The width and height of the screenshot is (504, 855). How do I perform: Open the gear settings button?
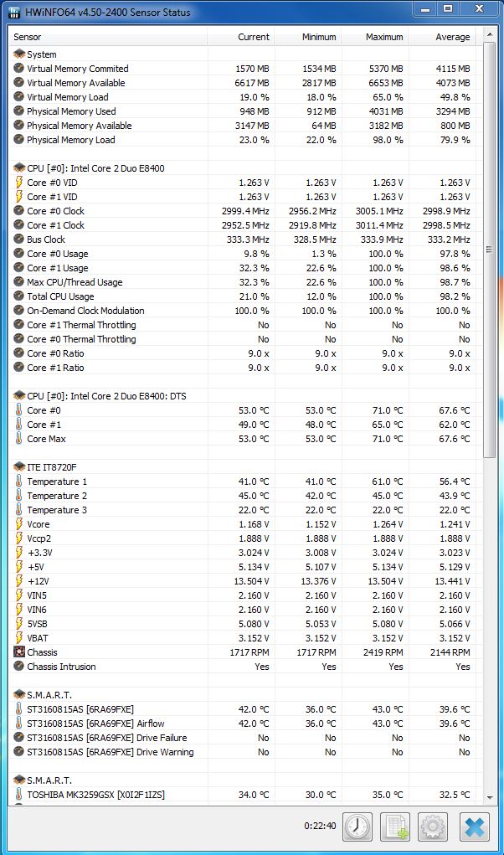433,826
